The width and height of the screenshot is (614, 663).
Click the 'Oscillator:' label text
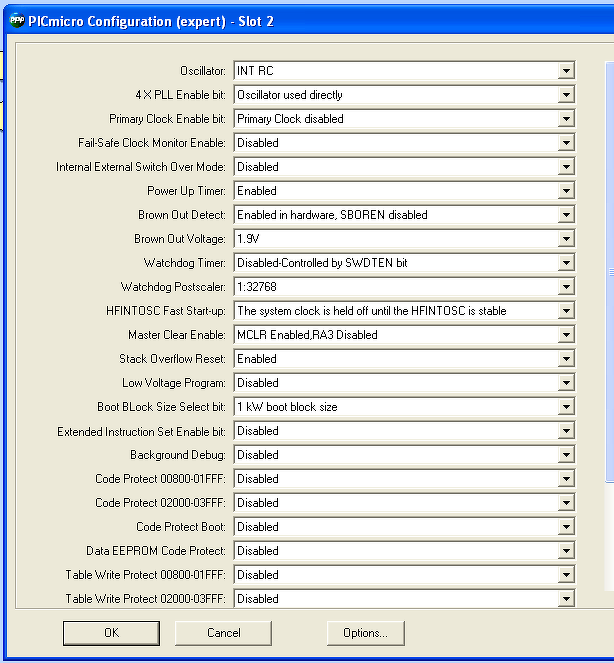203,71
